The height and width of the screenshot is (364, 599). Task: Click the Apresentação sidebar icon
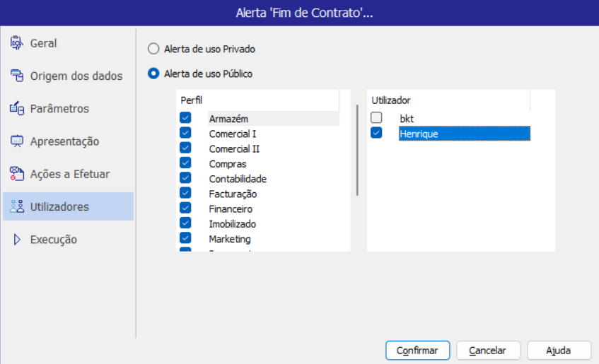[17, 141]
